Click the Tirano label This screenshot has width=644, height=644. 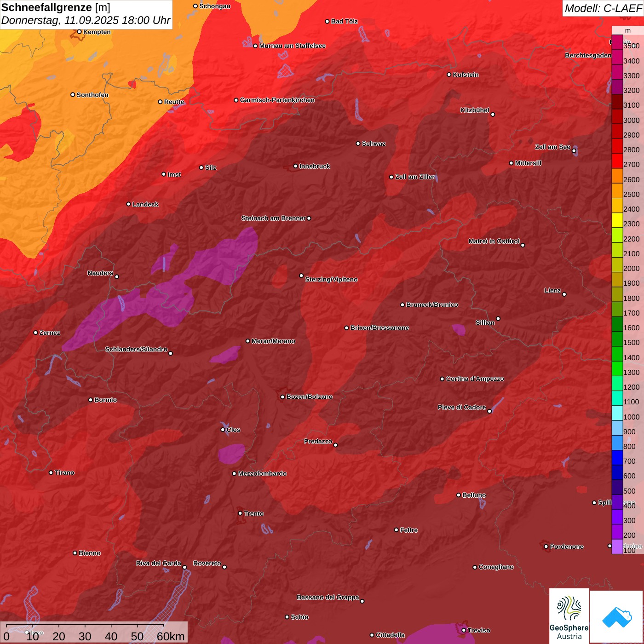pyautogui.click(x=64, y=472)
